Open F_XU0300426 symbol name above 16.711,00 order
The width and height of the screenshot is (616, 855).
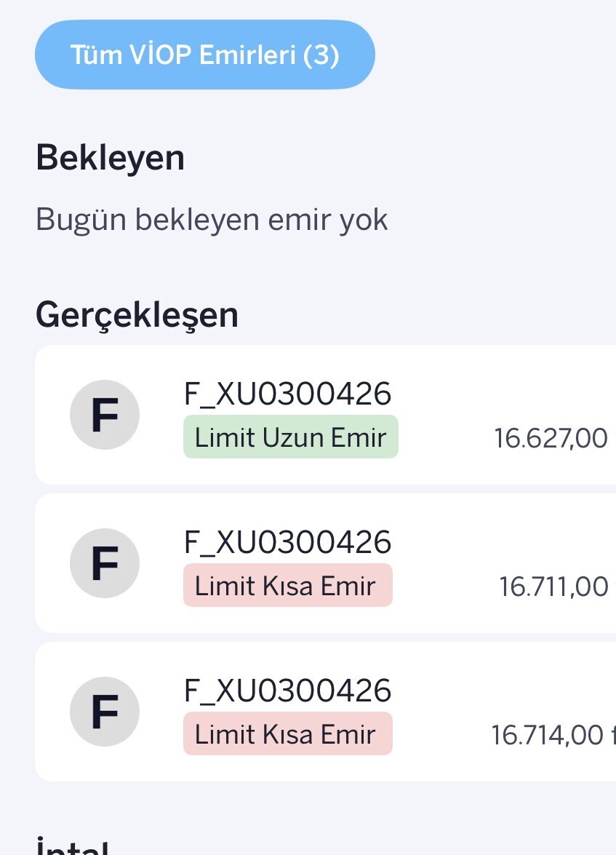point(287,543)
